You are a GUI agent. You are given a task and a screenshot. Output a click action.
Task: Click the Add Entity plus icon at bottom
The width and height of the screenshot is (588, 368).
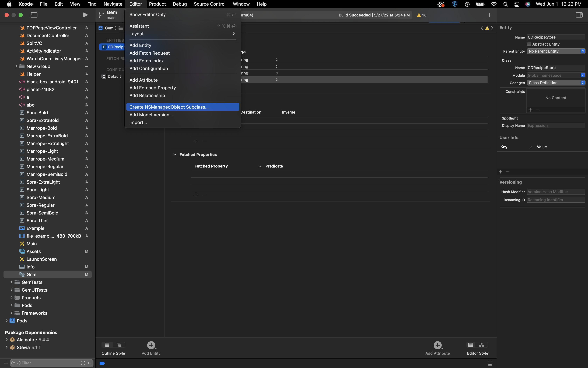click(151, 345)
